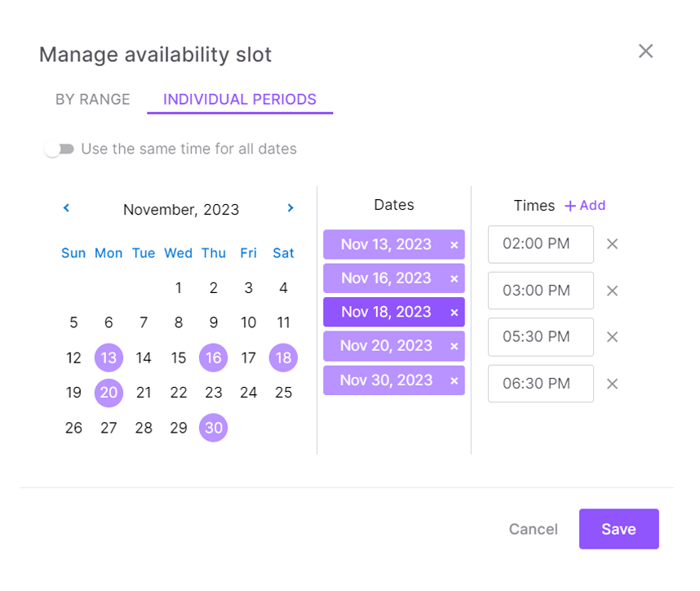Go to next month in calendar

290,209
